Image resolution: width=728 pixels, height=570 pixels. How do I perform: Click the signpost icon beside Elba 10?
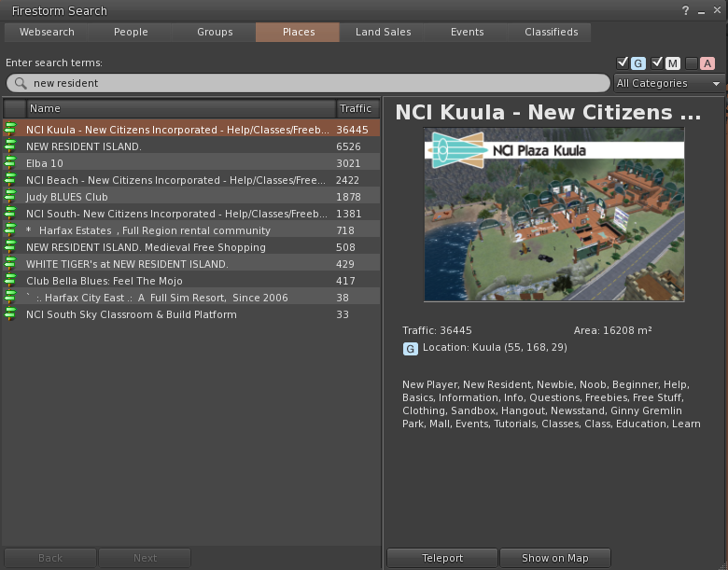click(x=10, y=163)
